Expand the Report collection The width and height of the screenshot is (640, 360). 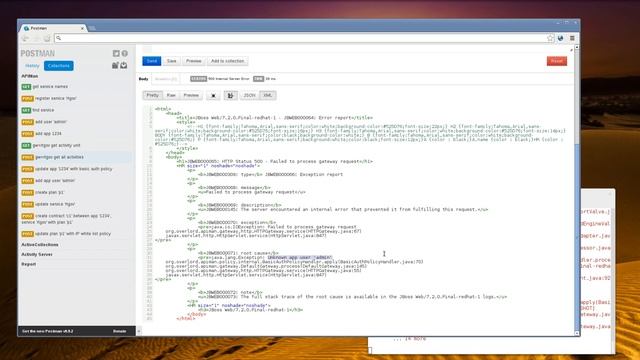29,264
